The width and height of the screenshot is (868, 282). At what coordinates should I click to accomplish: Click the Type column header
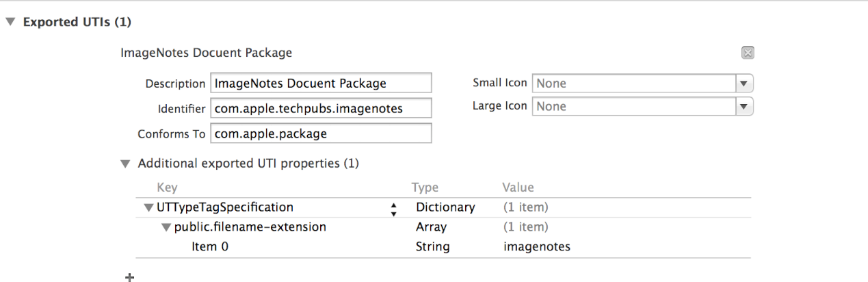[425, 188]
